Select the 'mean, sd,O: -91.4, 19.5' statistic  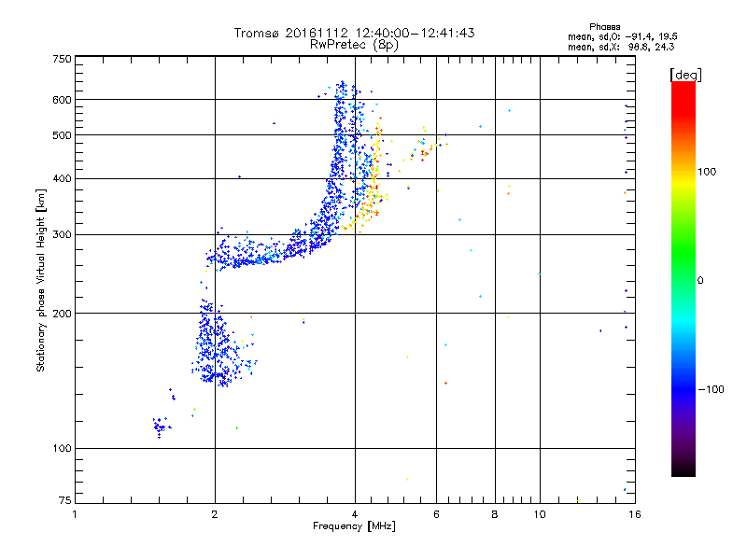(622, 36)
